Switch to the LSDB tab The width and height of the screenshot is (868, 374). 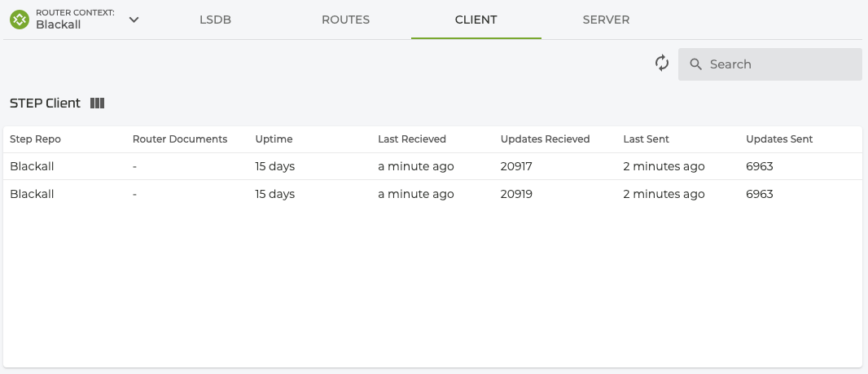(216, 20)
